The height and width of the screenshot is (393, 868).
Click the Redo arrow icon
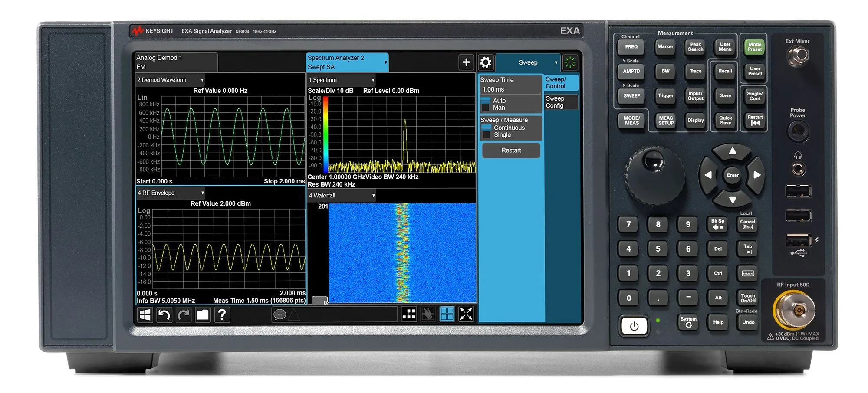[183, 315]
